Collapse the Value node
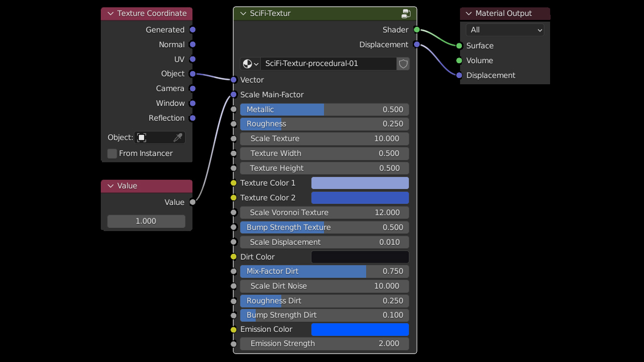Image resolution: width=644 pixels, height=362 pixels. [110, 186]
